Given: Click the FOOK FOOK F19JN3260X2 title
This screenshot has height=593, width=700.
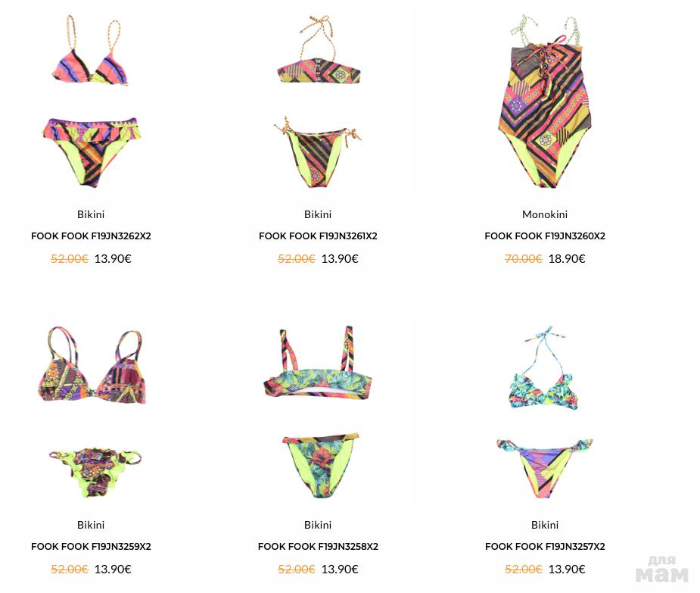Looking at the screenshot, I should [x=545, y=236].
